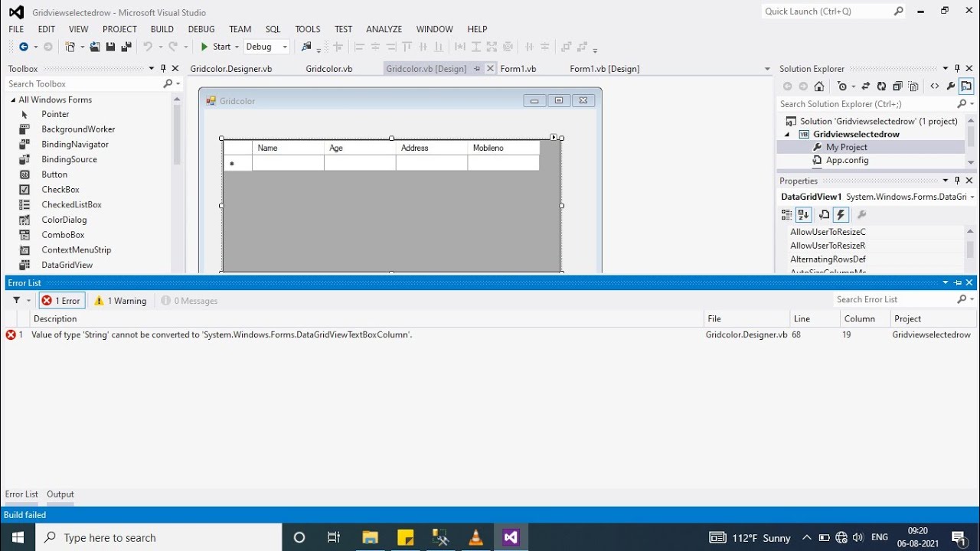980x551 pixels.
Task: Open the BUILD menu
Action: tap(162, 29)
